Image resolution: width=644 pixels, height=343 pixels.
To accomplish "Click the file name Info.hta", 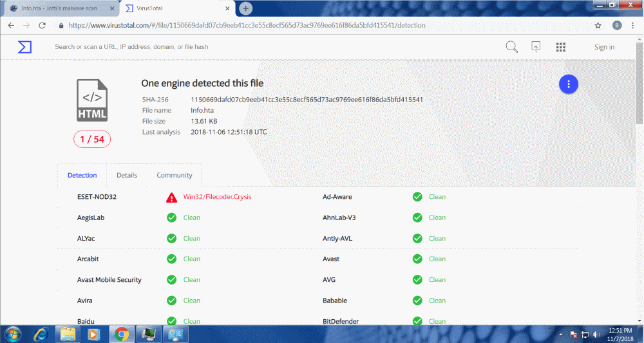I will [202, 111].
